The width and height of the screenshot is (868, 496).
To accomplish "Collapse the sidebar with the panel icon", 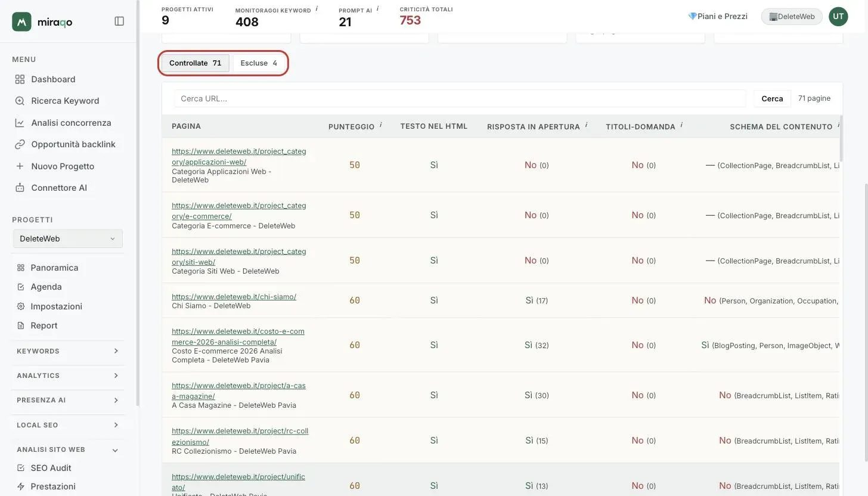I will click(119, 21).
